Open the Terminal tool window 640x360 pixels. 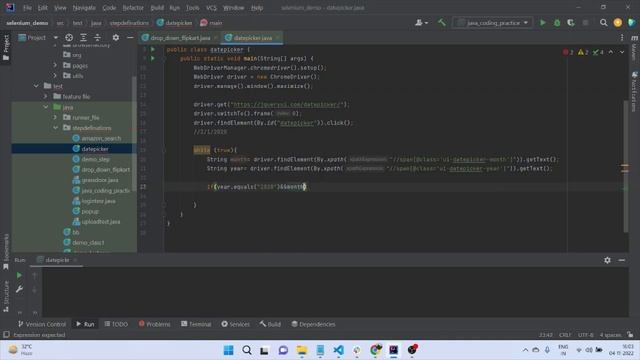coord(196,324)
